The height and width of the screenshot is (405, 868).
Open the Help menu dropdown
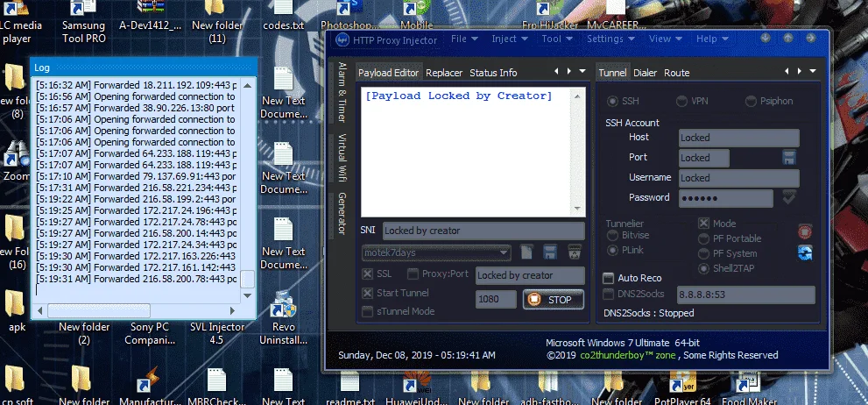tap(712, 39)
